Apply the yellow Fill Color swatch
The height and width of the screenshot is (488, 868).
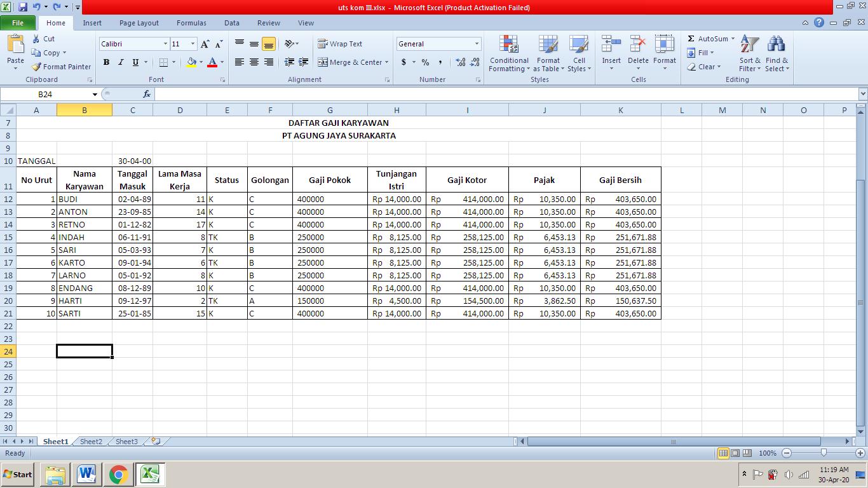pyautogui.click(x=191, y=62)
